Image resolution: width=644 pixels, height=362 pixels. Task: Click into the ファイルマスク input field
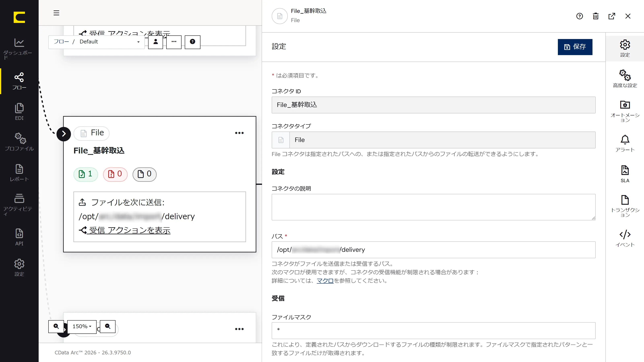433,330
